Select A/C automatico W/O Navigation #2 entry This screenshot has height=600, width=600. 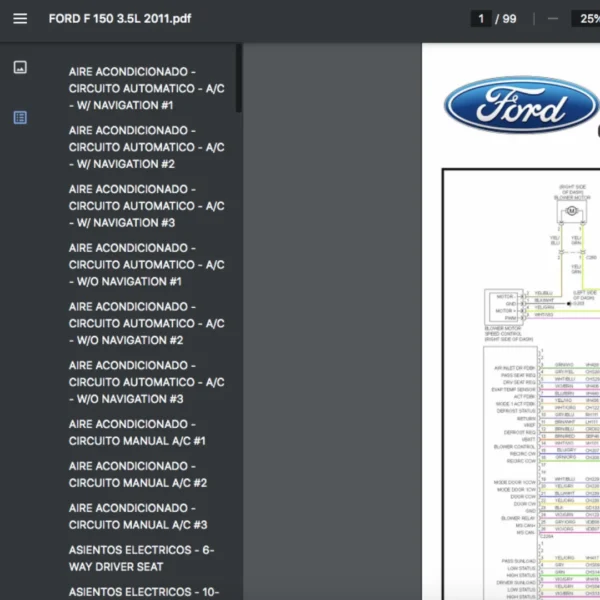[146, 323]
